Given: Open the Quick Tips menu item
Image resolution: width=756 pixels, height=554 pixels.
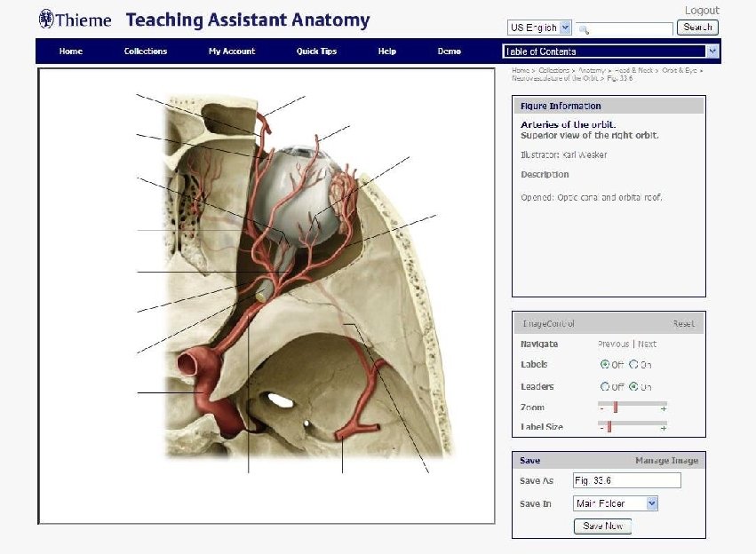Looking at the screenshot, I should (x=316, y=51).
